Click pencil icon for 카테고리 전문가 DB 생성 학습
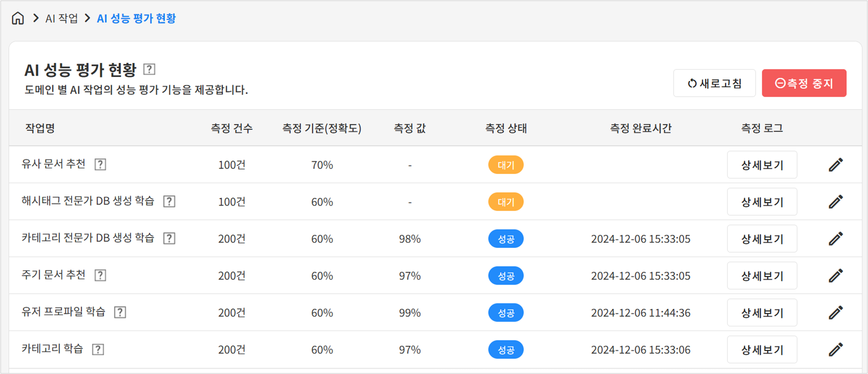The height and width of the screenshot is (374, 868). click(835, 239)
